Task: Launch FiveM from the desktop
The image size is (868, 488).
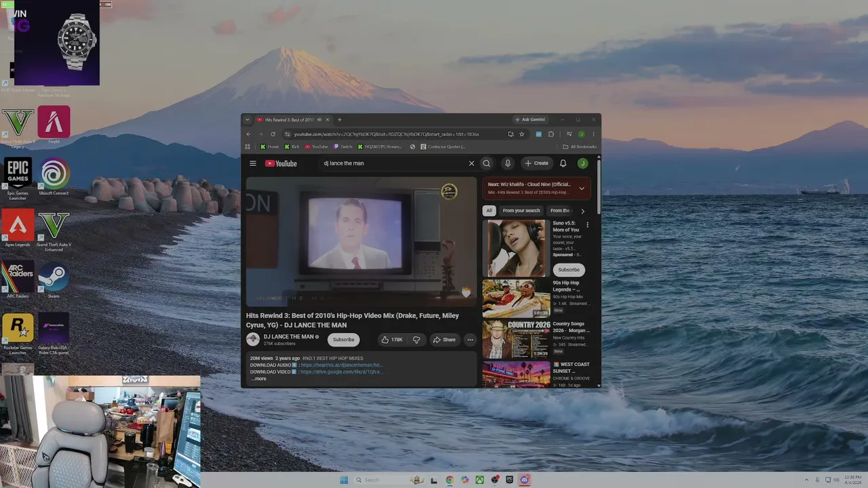Action: click(54, 125)
